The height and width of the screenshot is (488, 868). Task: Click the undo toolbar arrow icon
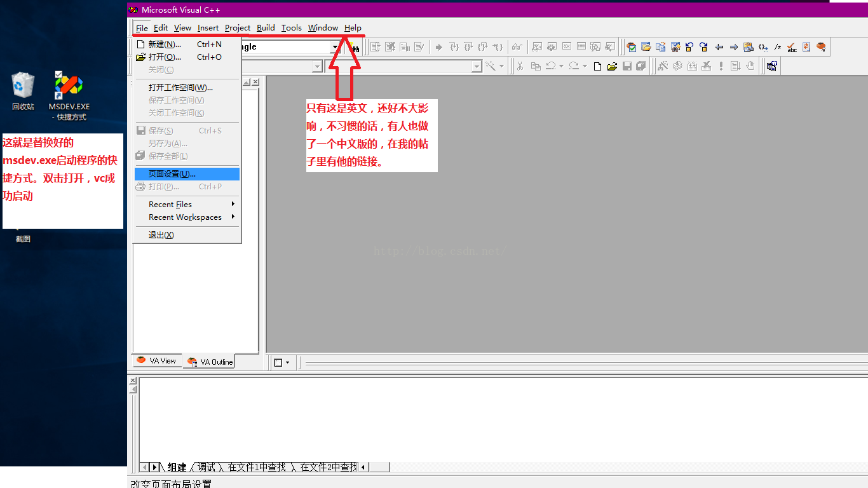click(550, 66)
